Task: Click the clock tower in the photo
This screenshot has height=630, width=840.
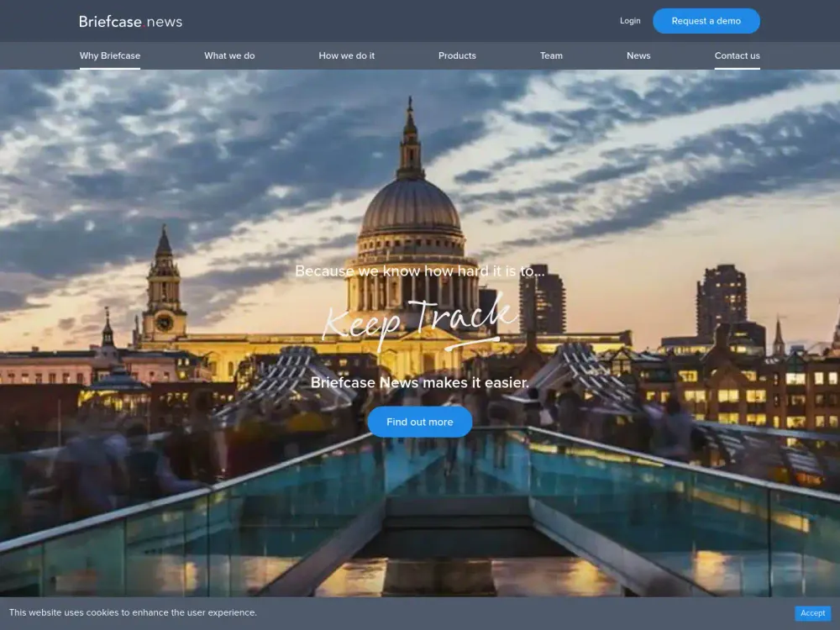Action: pos(164,294)
